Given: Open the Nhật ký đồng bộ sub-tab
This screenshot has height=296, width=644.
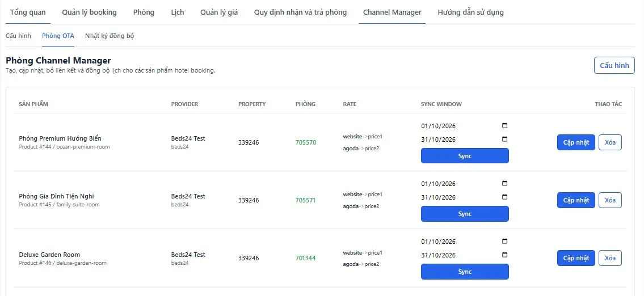Looking at the screenshot, I should point(110,36).
